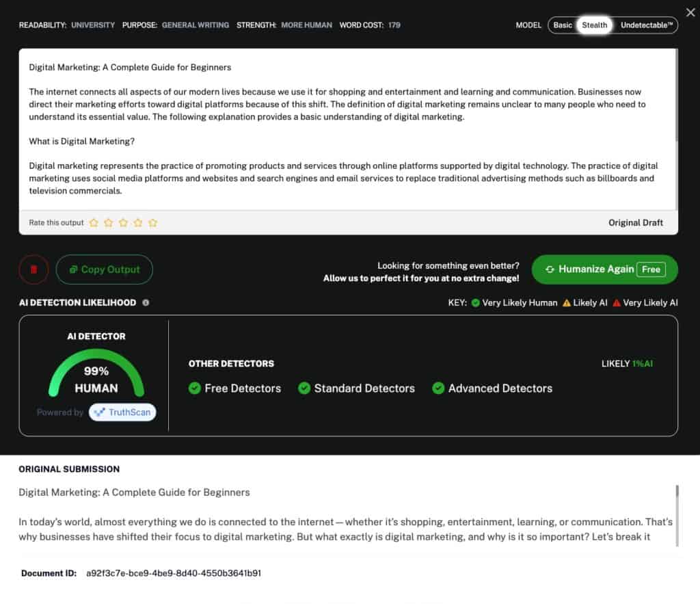Click the Copy Output button
Viewport: 700px width, 604px height.
point(104,270)
